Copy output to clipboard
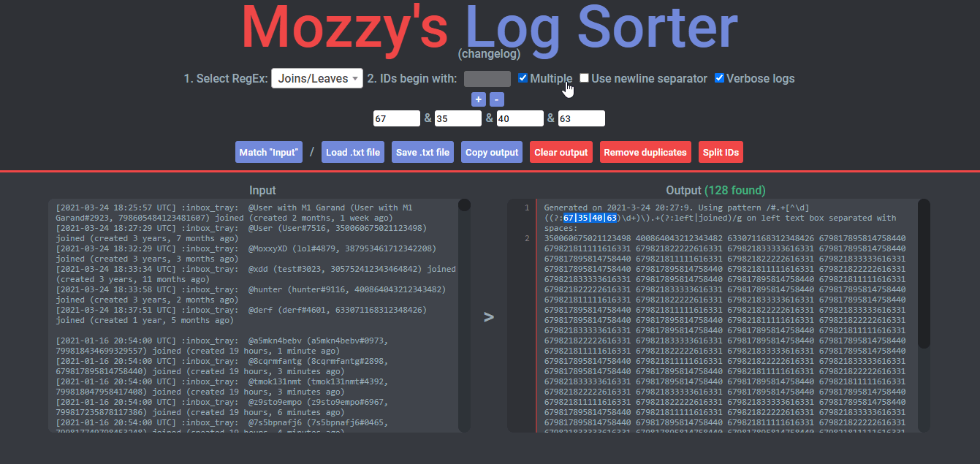 point(491,152)
